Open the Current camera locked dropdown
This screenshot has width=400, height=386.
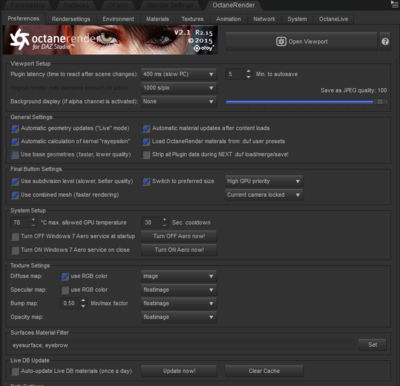264,195
